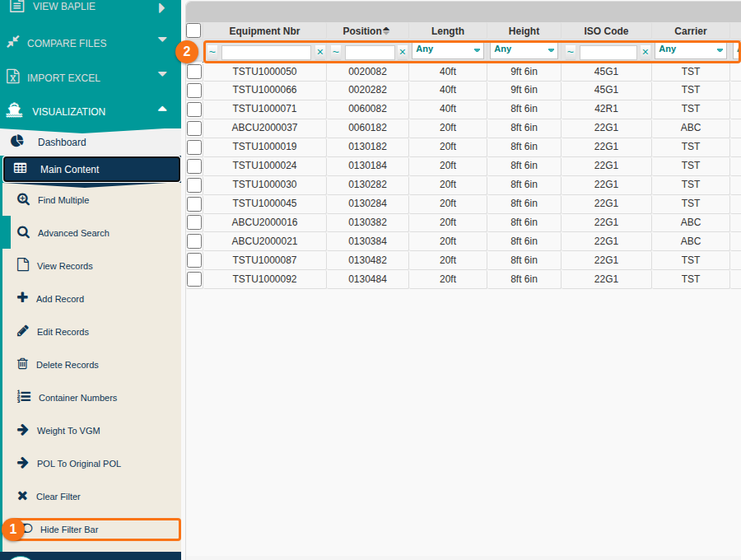
Task: Expand the View BAPLIE menu arrow
Action: click(x=162, y=8)
